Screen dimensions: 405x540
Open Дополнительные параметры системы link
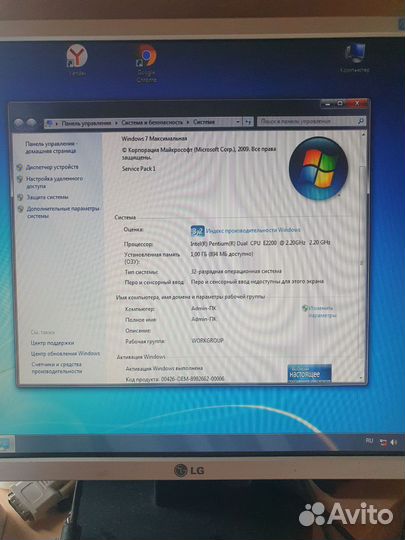tap(63, 212)
